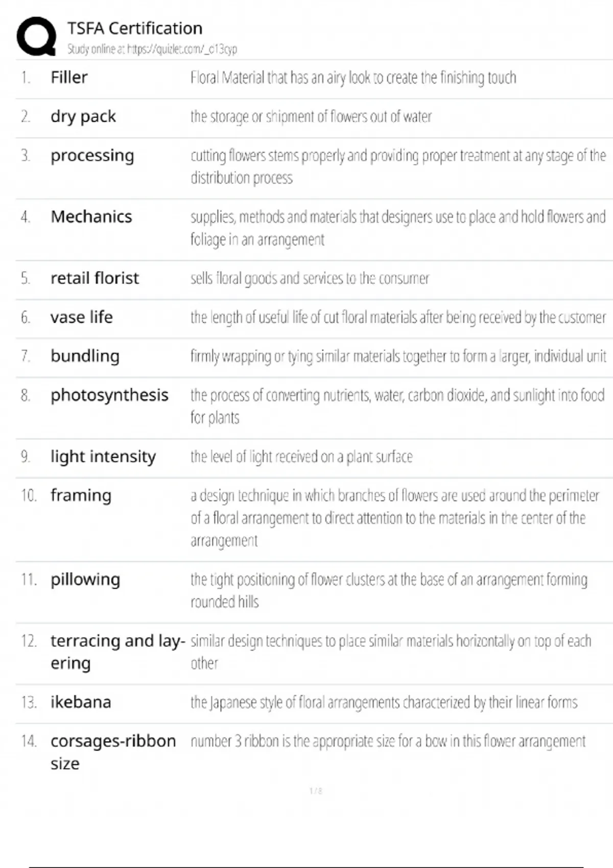Select the light intensity term
The width and height of the screenshot is (613, 868).
103,456
